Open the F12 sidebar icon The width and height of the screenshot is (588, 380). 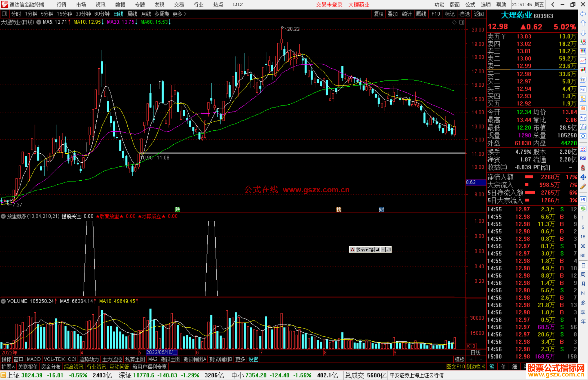pos(583,118)
